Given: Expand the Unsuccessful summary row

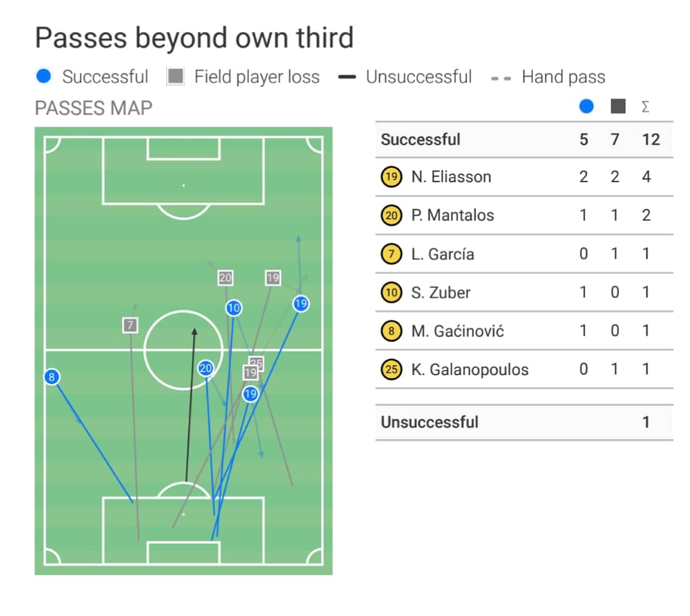Looking at the screenshot, I should (429, 422).
